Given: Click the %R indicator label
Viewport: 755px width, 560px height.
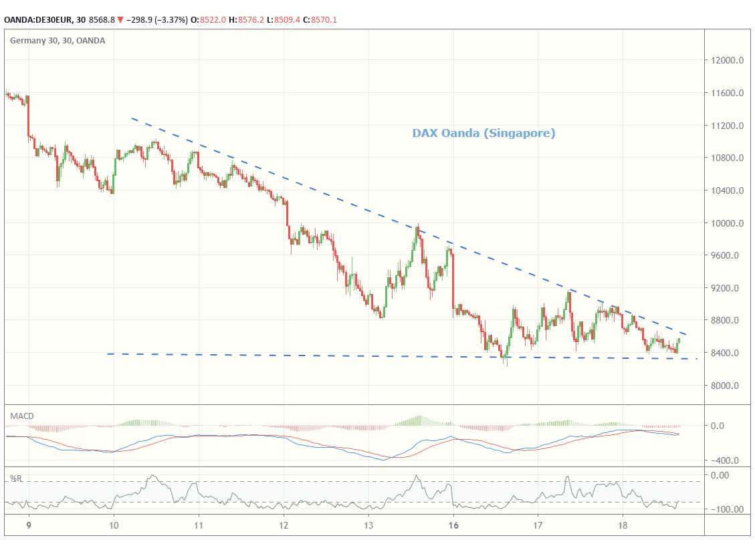Looking at the screenshot, I should pyautogui.click(x=16, y=478).
